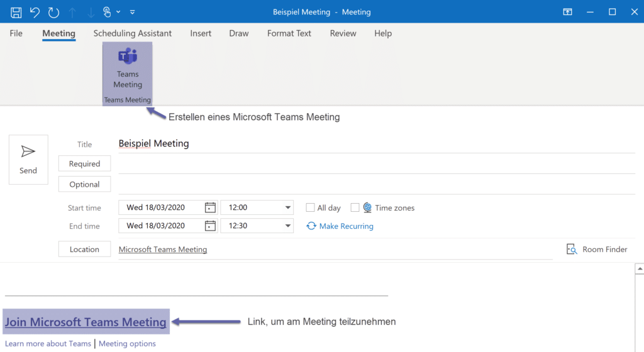Viewport: 644px width, 352px height.
Task: Click Make Recurring link
Action: (x=345, y=226)
